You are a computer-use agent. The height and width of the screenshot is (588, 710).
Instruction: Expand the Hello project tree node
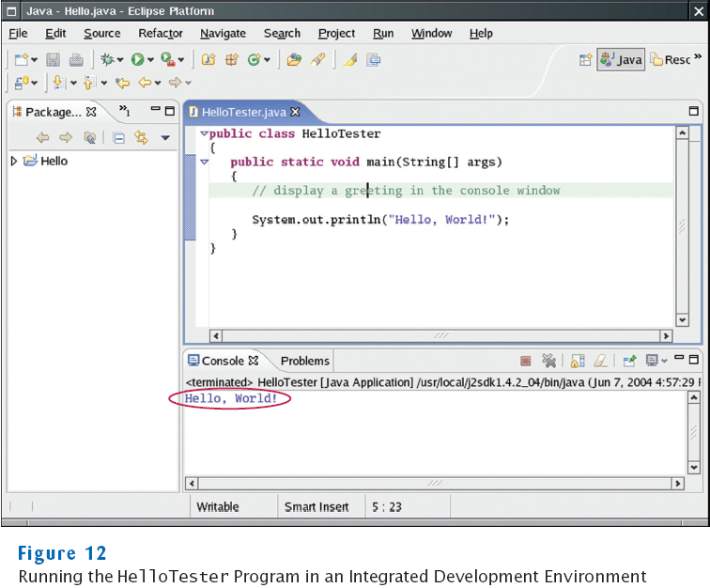(14, 161)
